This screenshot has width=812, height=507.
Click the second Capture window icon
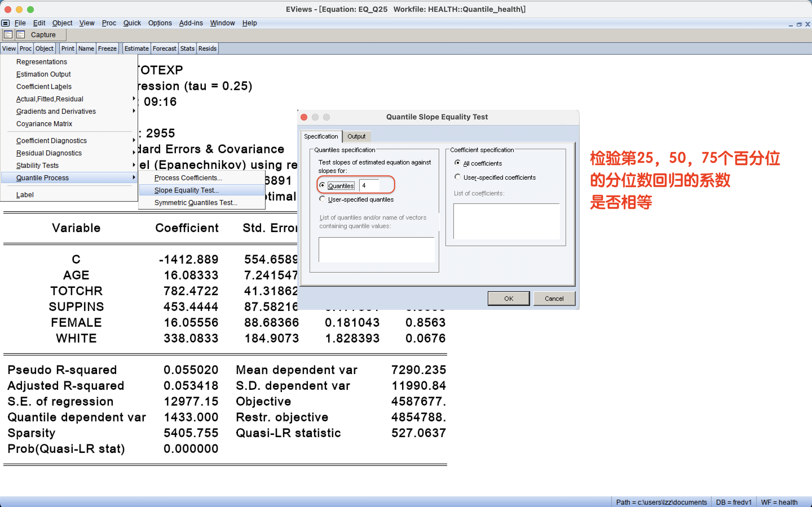[21, 35]
